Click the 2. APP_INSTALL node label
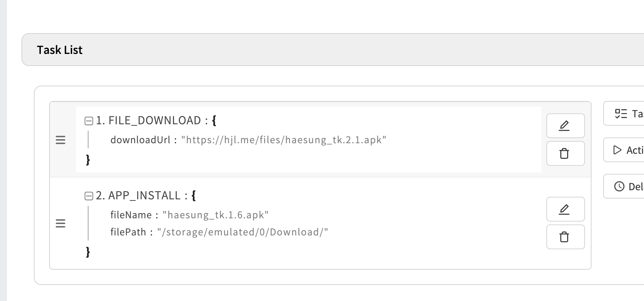This screenshot has width=644, height=301. (138, 196)
